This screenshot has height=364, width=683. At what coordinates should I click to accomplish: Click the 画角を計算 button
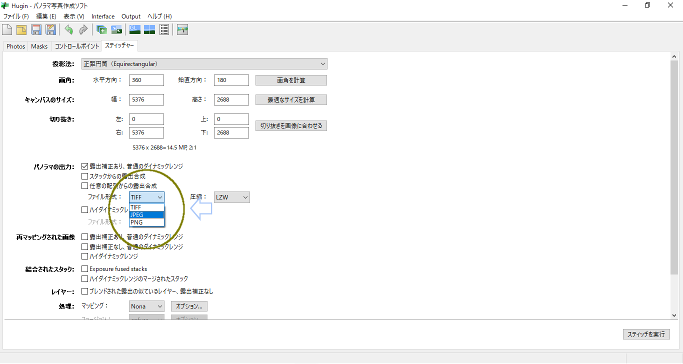click(291, 80)
